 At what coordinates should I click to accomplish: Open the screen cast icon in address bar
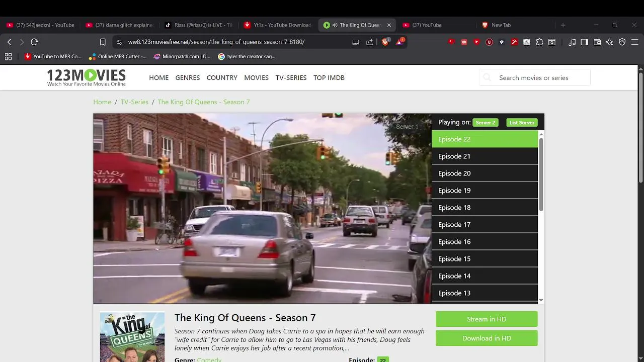pyautogui.click(x=356, y=42)
